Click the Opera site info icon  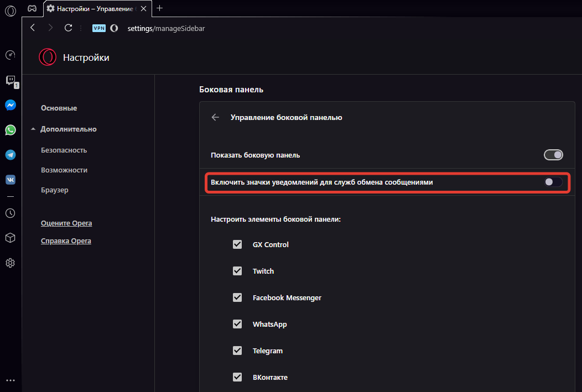point(115,28)
